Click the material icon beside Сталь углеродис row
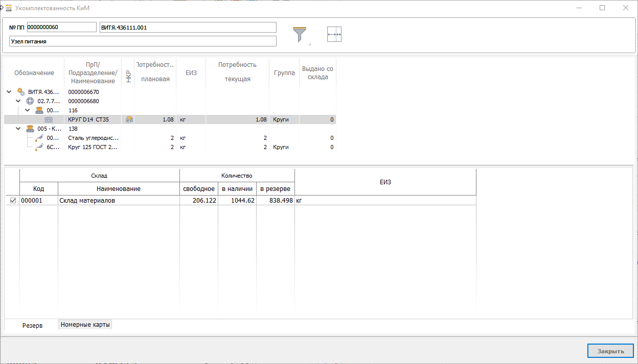638x364 pixels. pos(39,138)
